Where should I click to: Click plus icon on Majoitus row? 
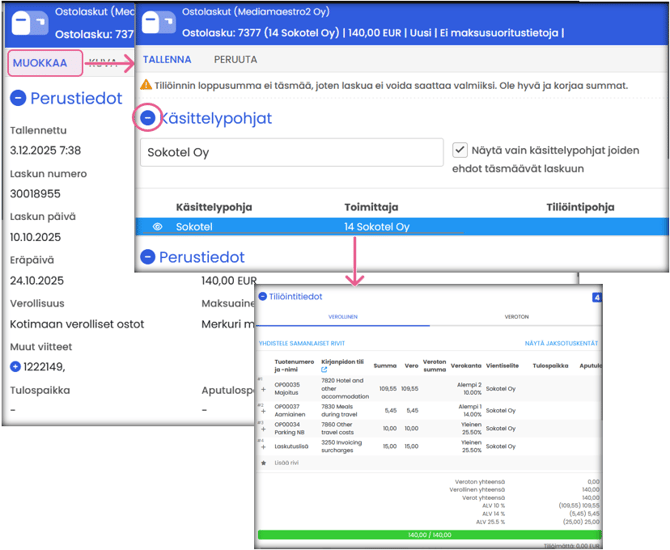click(x=263, y=390)
